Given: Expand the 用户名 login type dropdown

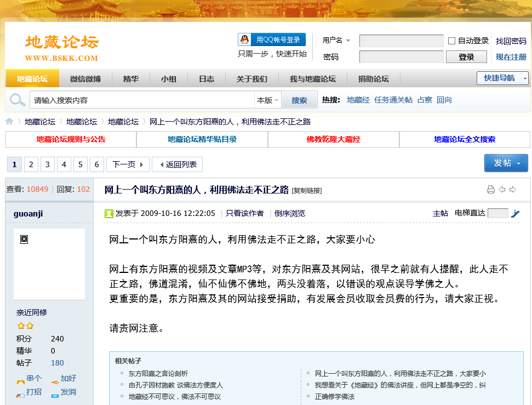Looking at the screenshot, I should coord(348,41).
